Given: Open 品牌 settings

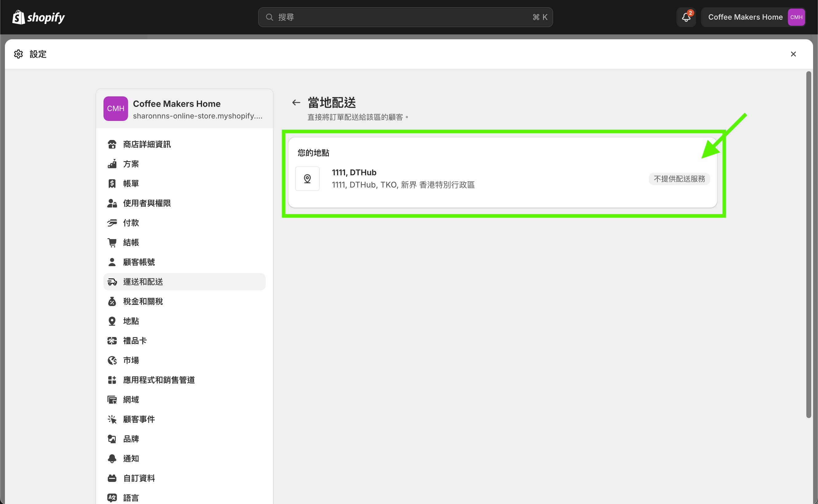Looking at the screenshot, I should [x=185, y=439].
